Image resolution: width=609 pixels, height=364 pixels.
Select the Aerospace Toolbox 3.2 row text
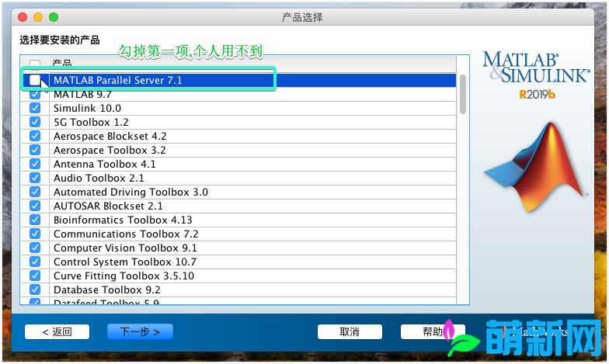tap(110, 151)
